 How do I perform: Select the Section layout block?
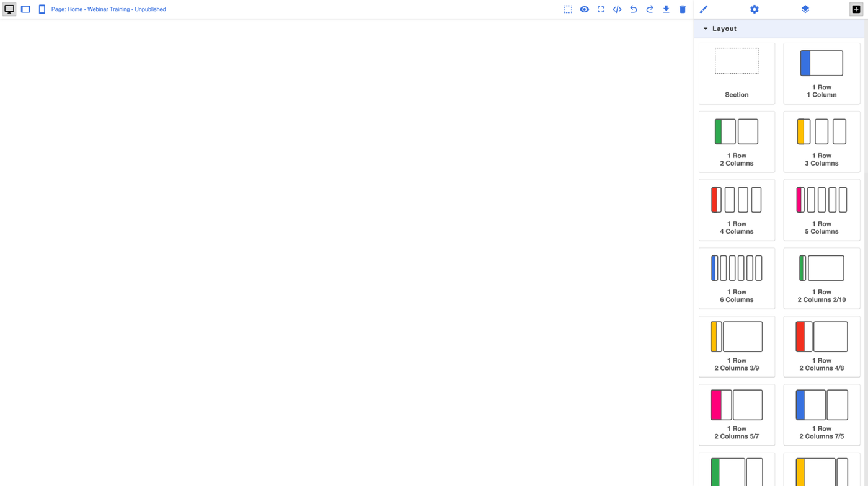point(737,73)
